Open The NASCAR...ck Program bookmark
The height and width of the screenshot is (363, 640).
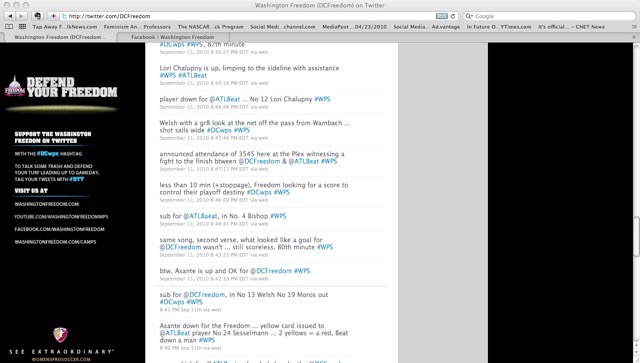point(210,27)
